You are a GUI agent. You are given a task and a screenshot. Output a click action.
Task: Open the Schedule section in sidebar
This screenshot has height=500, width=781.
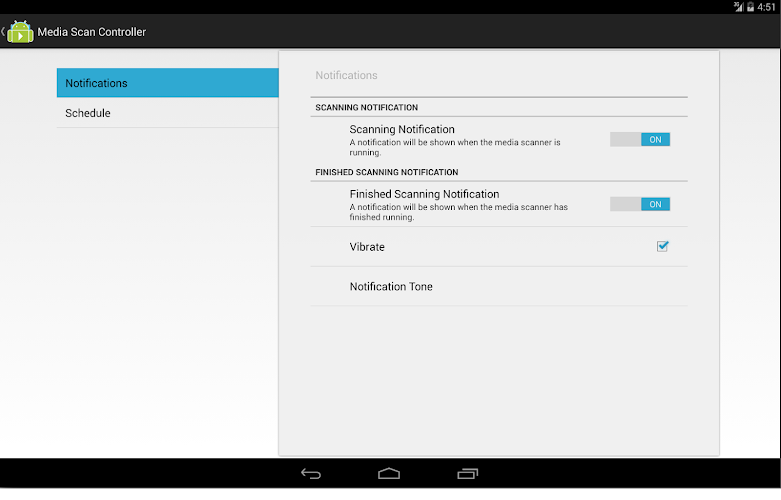pyautogui.click(x=167, y=113)
